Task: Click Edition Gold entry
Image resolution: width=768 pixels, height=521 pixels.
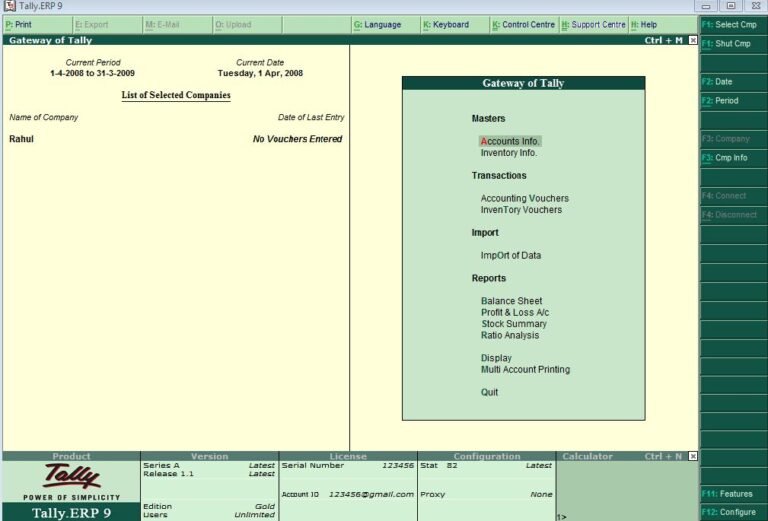Action: click(209, 506)
